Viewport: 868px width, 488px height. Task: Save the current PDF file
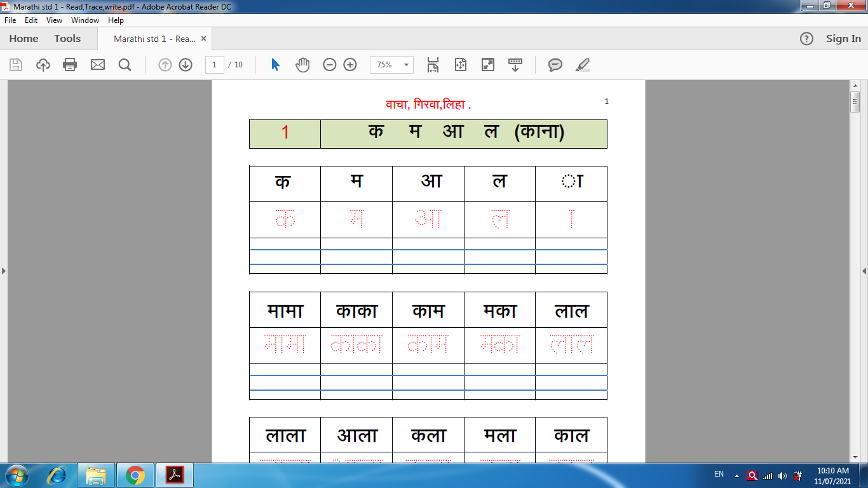pyautogui.click(x=15, y=64)
